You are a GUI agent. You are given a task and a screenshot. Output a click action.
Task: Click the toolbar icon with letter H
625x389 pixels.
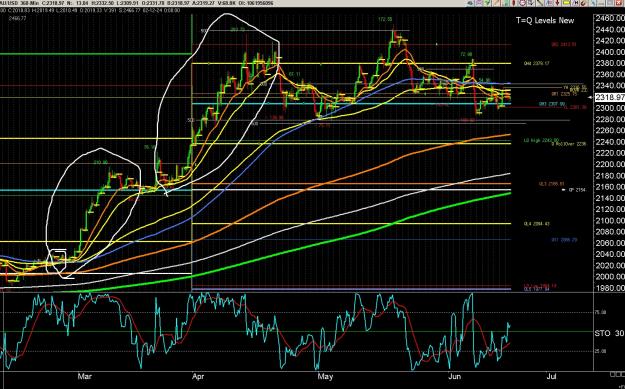coord(575,3)
